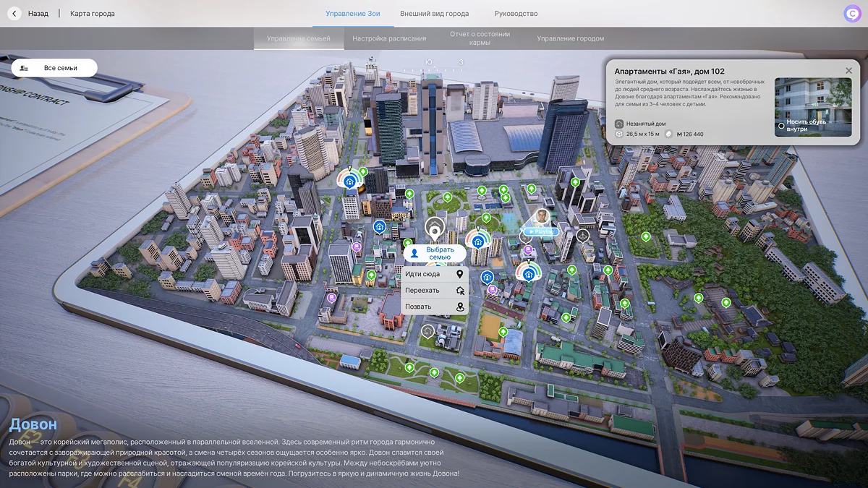Select the «Настройка расписания» sub-tab
This screenshot has height=488, width=868.
coord(390,38)
